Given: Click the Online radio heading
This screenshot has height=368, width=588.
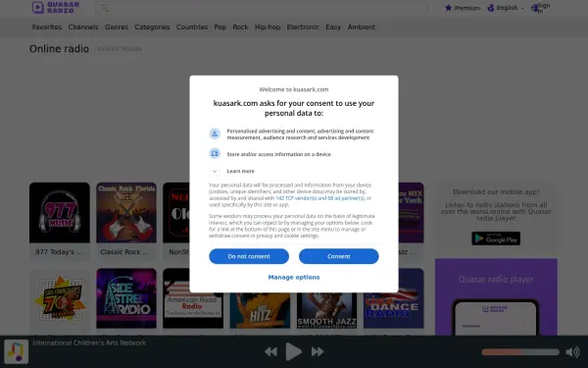Looking at the screenshot, I should click(x=59, y=49).
